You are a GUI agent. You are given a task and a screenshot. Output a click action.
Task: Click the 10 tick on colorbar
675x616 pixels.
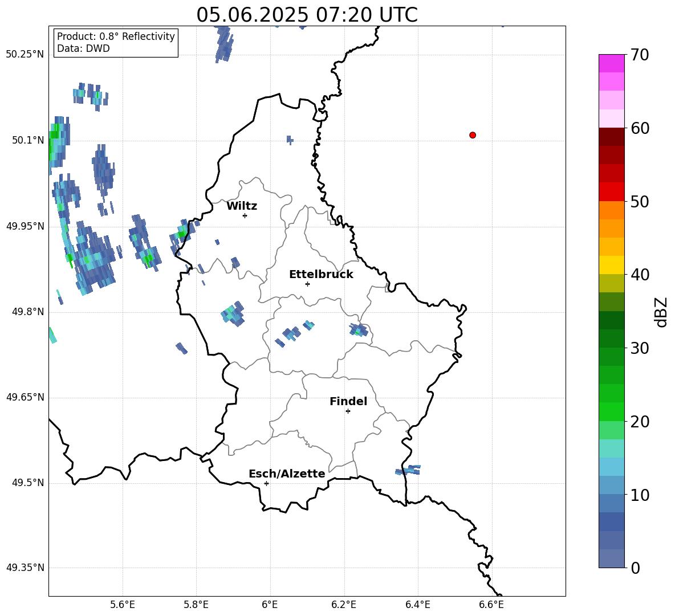[x=640, y=495]
